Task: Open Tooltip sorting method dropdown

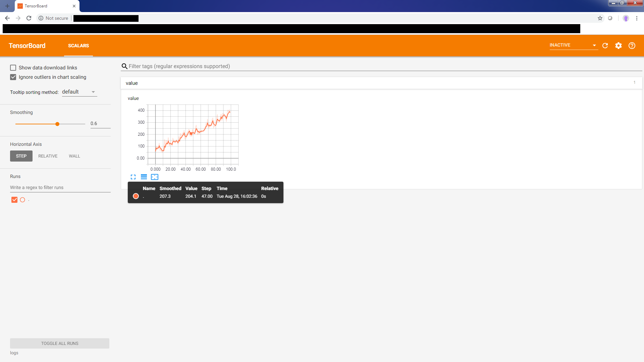Action: click(79, 92)
